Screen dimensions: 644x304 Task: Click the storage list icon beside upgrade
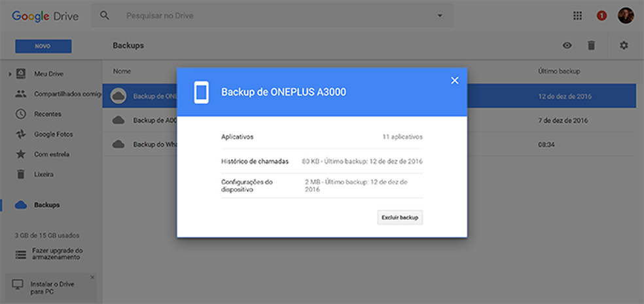[x=20, y=254]
